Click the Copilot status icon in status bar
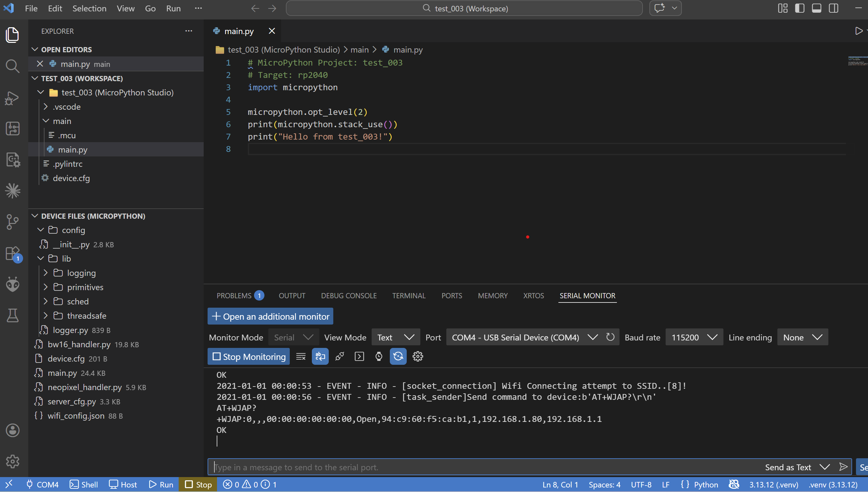Screen dimensions: 868x492 734,484
